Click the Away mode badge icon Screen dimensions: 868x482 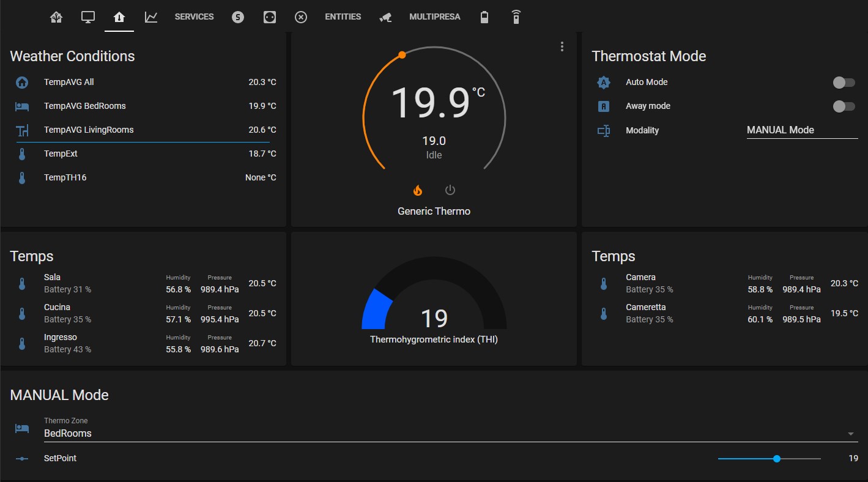(604, 106)
